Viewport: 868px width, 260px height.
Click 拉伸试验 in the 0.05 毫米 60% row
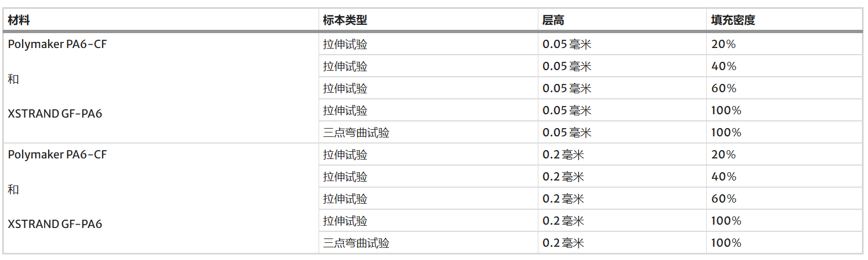345,88
